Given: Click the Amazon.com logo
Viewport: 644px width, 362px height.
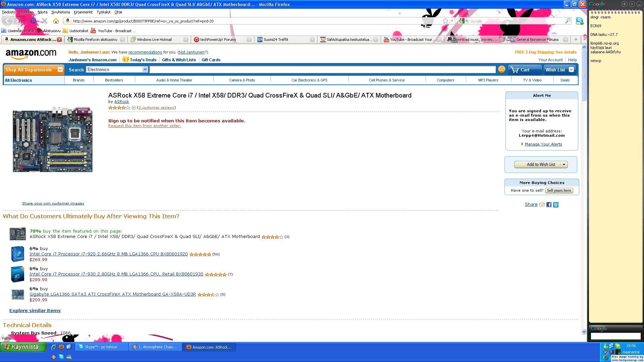Looking at the screenshot, I should coord(31,54).
